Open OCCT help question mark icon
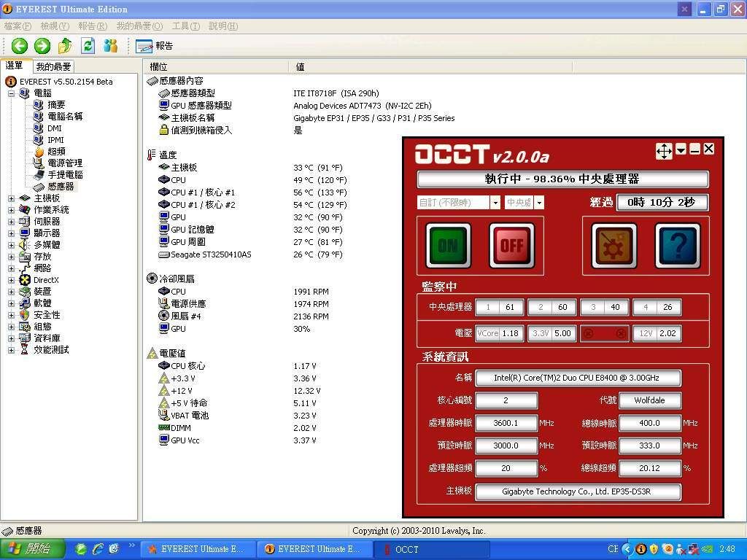 click(678, 246)
